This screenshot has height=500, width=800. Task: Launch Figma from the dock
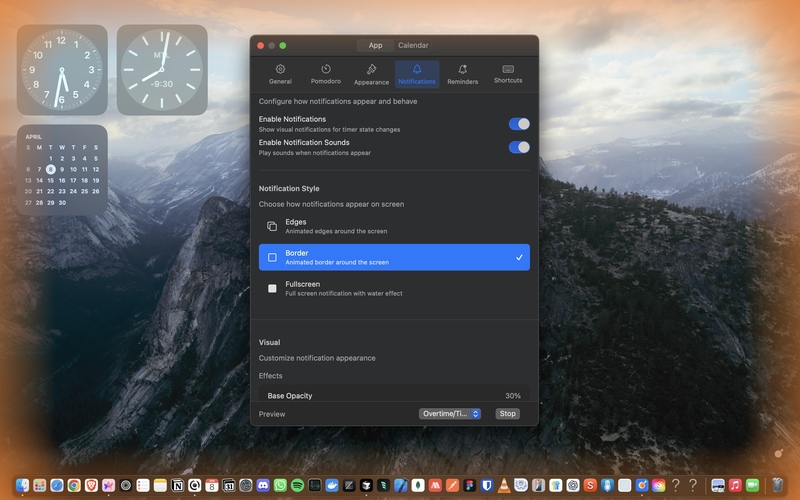[469, 485]
